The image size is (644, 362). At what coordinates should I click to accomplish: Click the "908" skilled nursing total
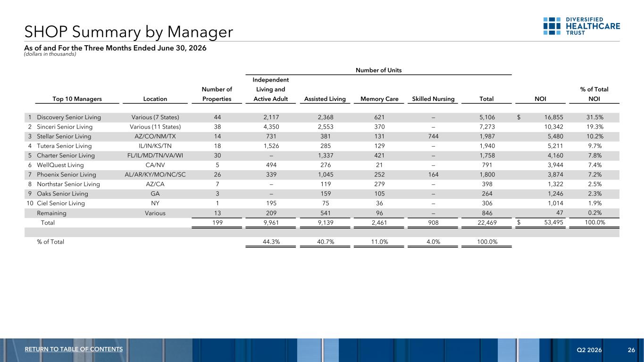coord(433,222)
